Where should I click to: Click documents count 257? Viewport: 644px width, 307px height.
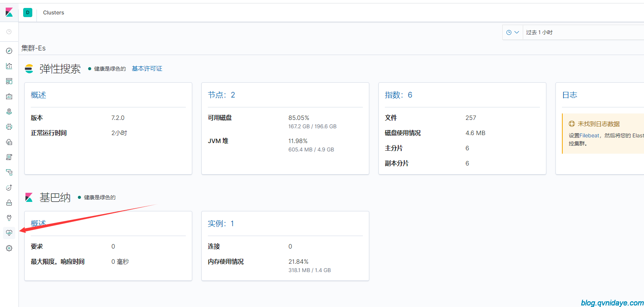471,118
